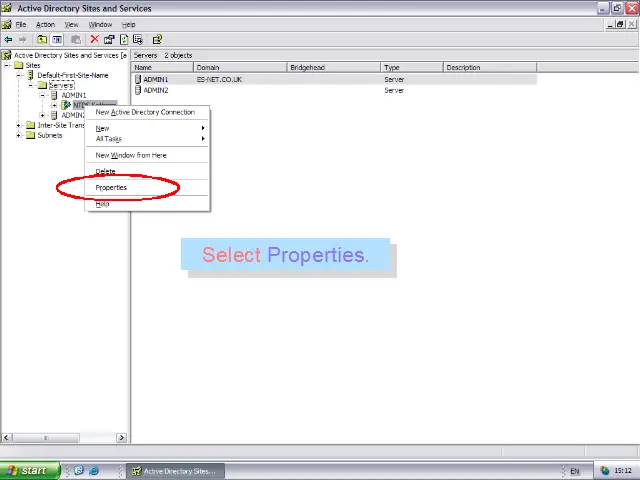Open the Action menu
The image size is (640, 480).
pos(45,24)
